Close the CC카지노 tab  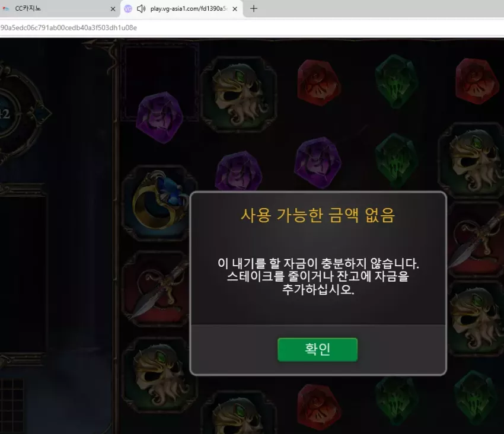113,9
